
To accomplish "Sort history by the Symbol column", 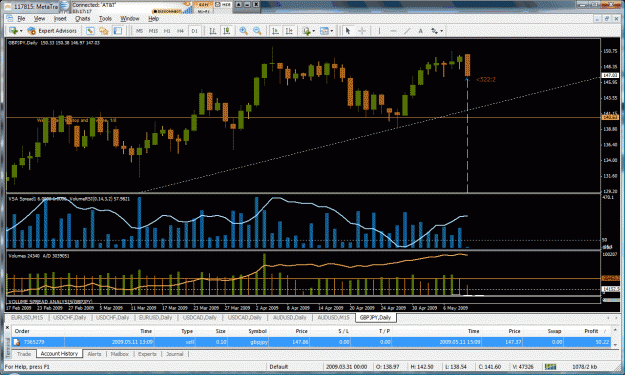I will pyautogui.click(x=257, y=331).
